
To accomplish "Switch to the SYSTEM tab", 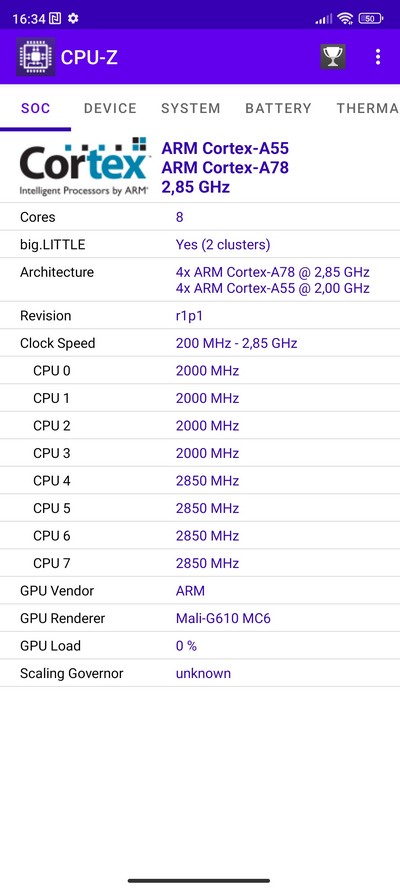I will [190, 108].
